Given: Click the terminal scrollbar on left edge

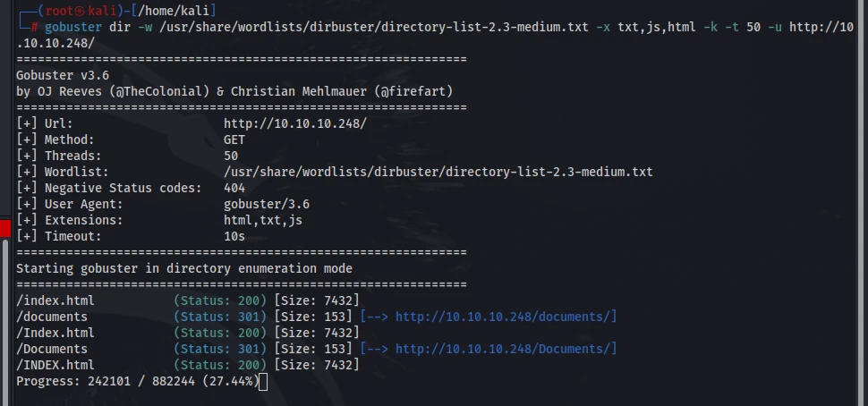Looking at the screenshot, I should coord(5,321).
